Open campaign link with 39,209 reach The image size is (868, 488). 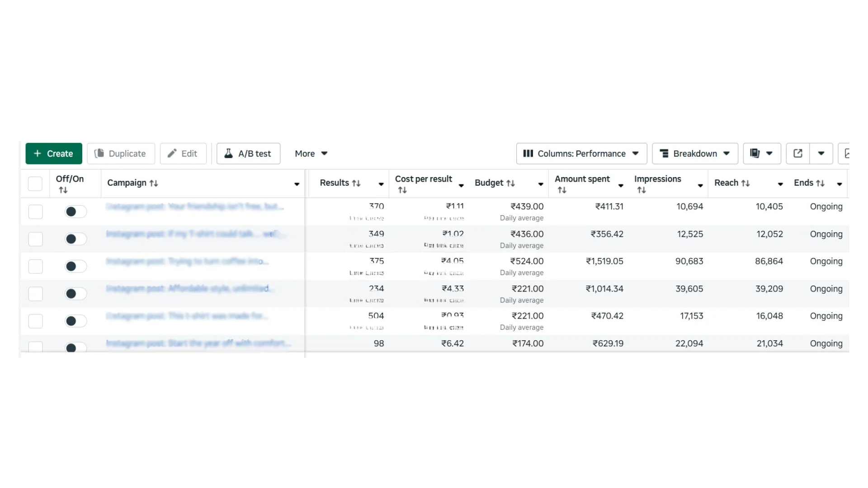(x=189, y=288)
